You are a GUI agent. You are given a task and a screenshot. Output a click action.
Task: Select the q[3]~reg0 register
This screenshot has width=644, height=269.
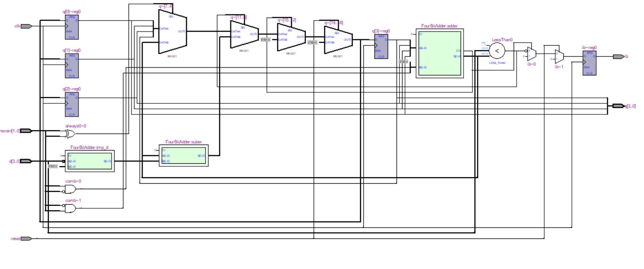click(381, 46)
